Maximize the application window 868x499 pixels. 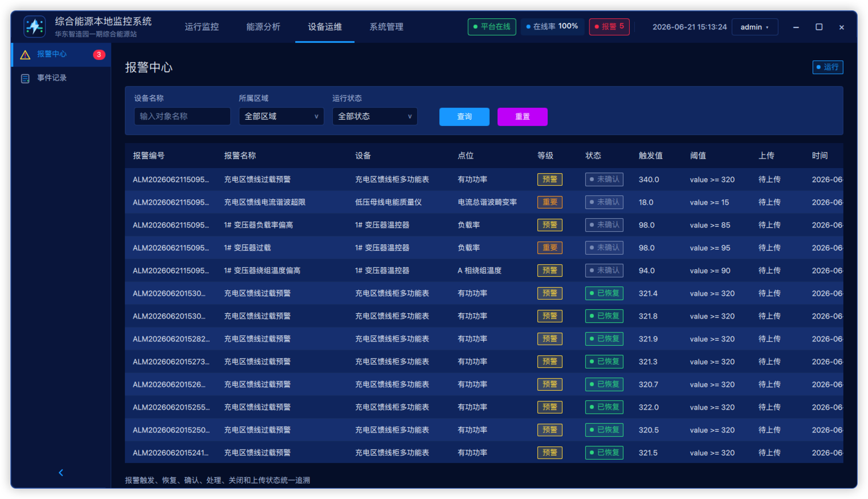point(819,27)
